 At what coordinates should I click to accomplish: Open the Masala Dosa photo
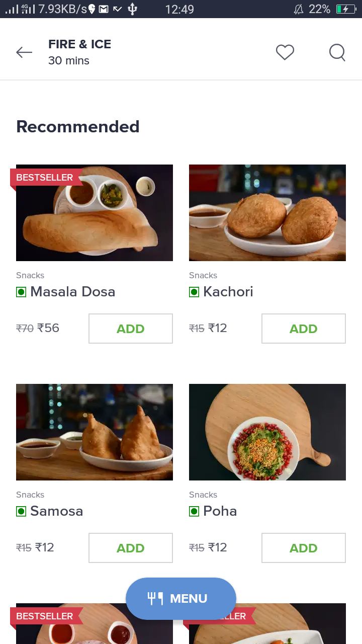click(x=95, y=213)
